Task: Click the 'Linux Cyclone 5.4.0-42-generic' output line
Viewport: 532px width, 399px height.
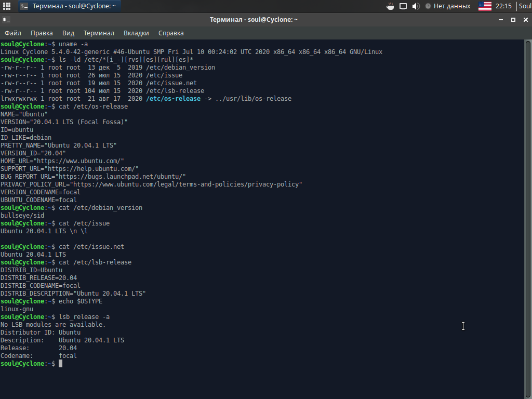Action: coord(191,52)
